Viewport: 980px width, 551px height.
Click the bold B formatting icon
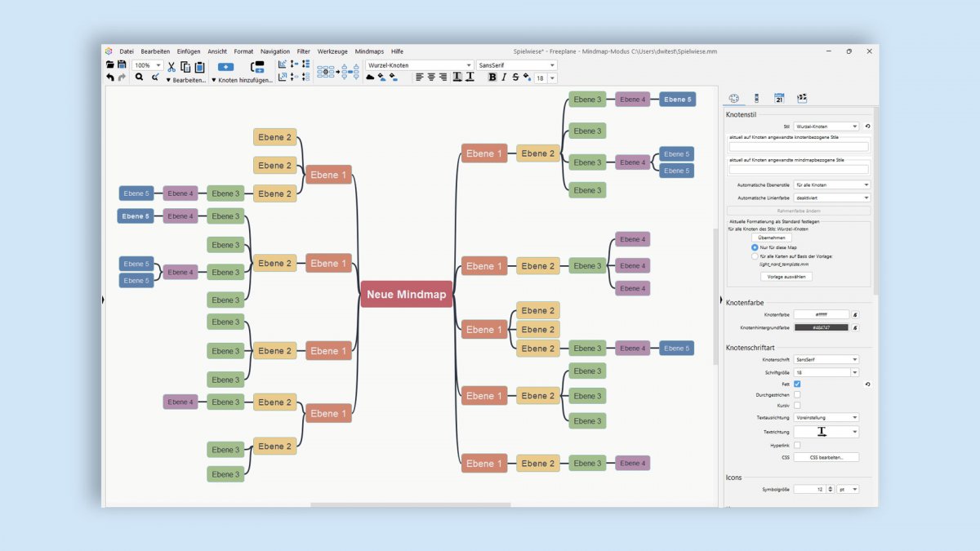[492, 77]
